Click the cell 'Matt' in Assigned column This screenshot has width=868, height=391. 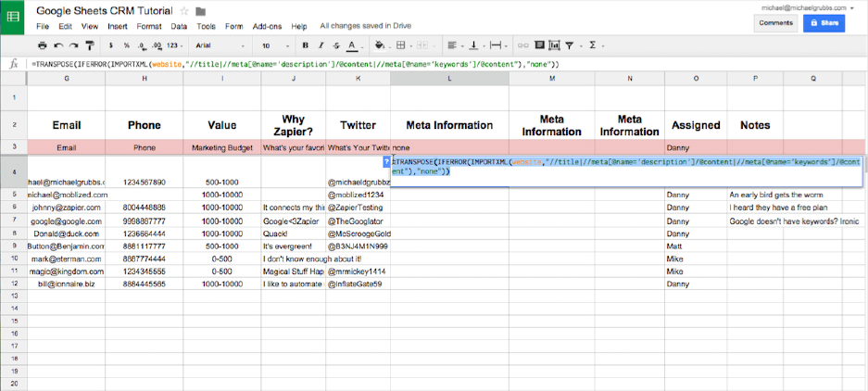[x=696, y=246]
